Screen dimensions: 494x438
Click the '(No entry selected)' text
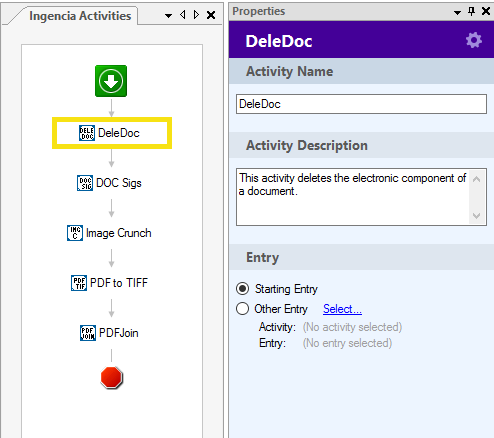pyautogui.click(x=347, y=343)
